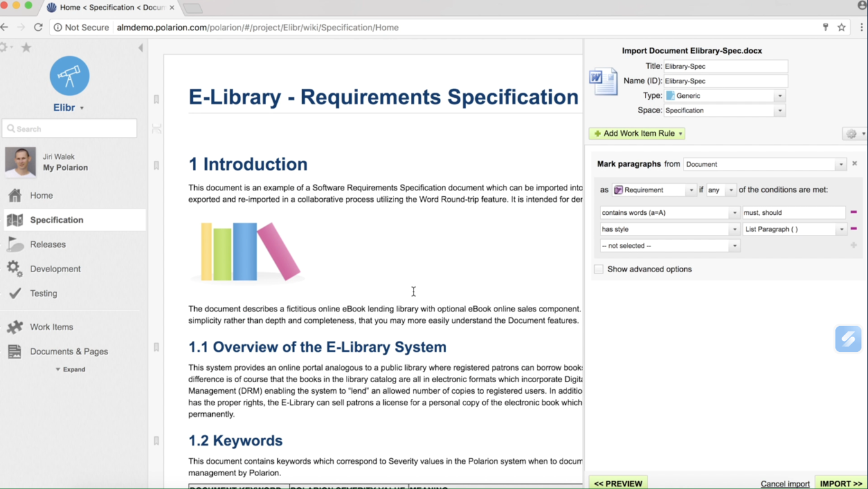Screen dimensions: 868x489
Task: Click the favorites star icon in sidebar
Action: [x=26, y=48]
